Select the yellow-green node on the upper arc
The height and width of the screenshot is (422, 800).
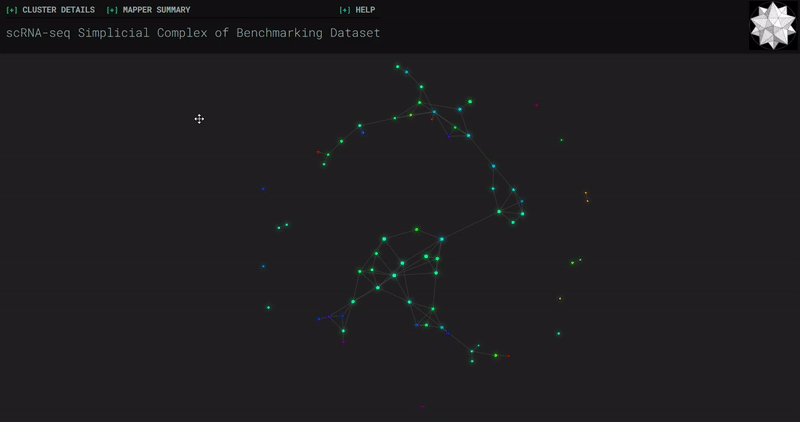tap(411, 115)
